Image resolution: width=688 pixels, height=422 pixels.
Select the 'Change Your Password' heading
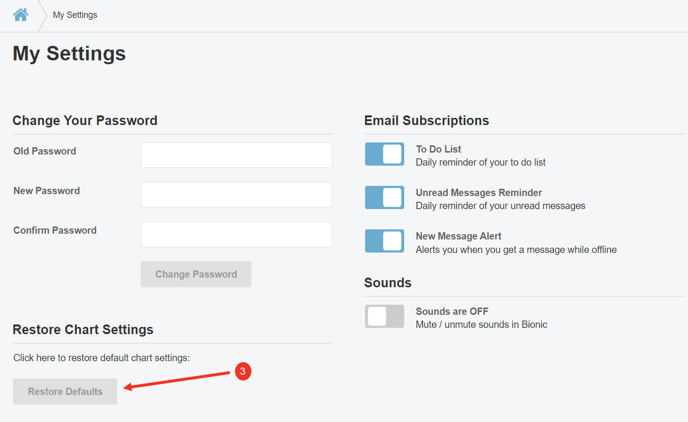pyautogui.click(x=85, y=121)
